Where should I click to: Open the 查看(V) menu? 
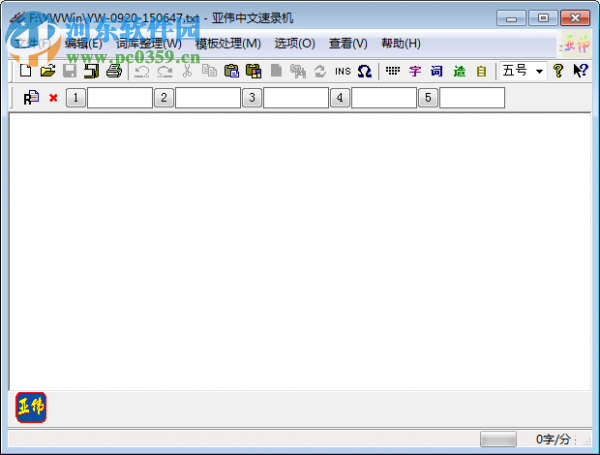[x=348, y=44]
